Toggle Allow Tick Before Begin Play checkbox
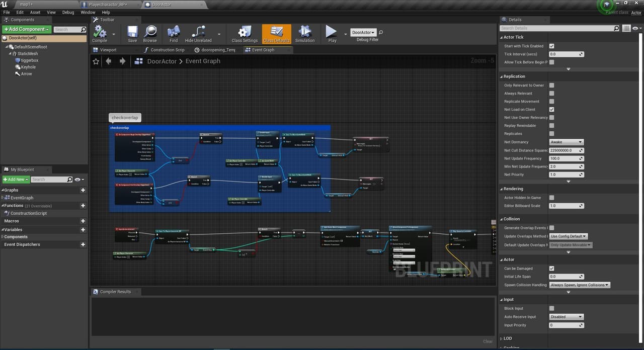Viewport: 644px width, 350px height. (x=551, y=62)
